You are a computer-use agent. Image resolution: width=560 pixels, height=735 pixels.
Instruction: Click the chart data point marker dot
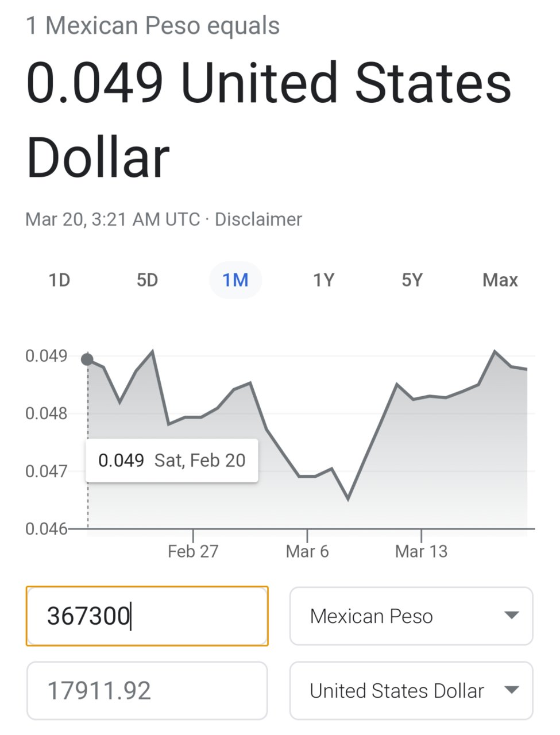click(87, 359)
